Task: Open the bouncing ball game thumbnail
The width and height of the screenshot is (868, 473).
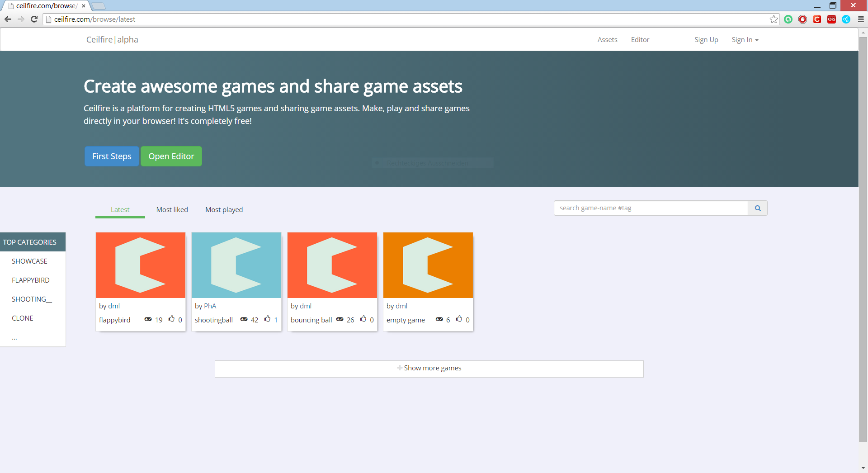Action: coord(332,265)
